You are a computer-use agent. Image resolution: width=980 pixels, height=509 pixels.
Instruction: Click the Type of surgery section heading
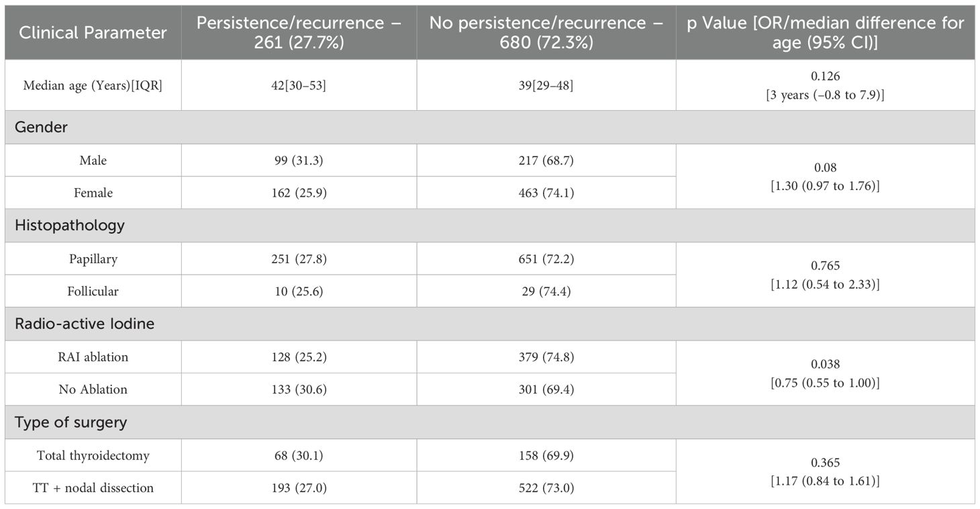pyautogui.click(x=71, y=422)
